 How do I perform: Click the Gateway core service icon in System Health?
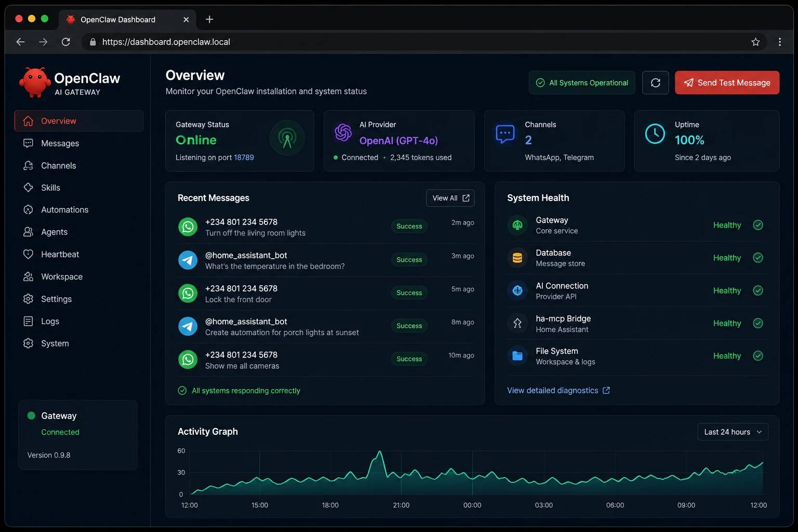pyautogui.click(x=517, y=225)
